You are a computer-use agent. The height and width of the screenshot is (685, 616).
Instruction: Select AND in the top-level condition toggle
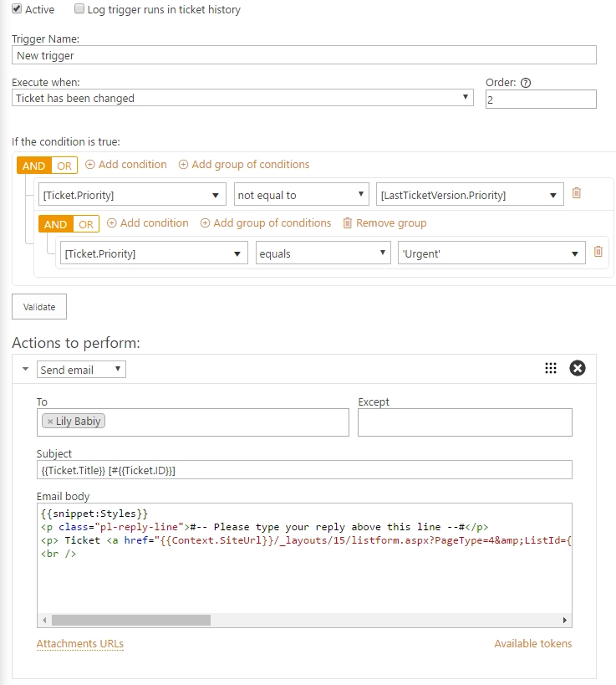tap(33, 166)
